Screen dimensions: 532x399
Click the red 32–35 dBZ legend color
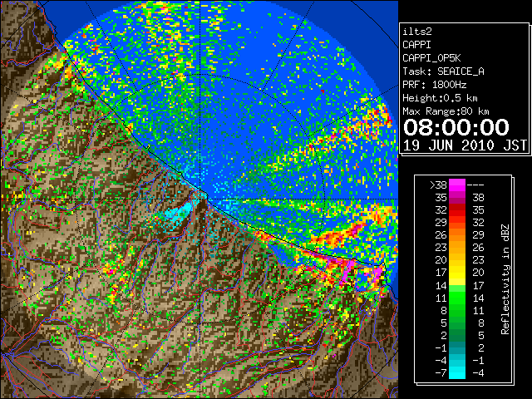pyautogui.click(x=457, y=210)
